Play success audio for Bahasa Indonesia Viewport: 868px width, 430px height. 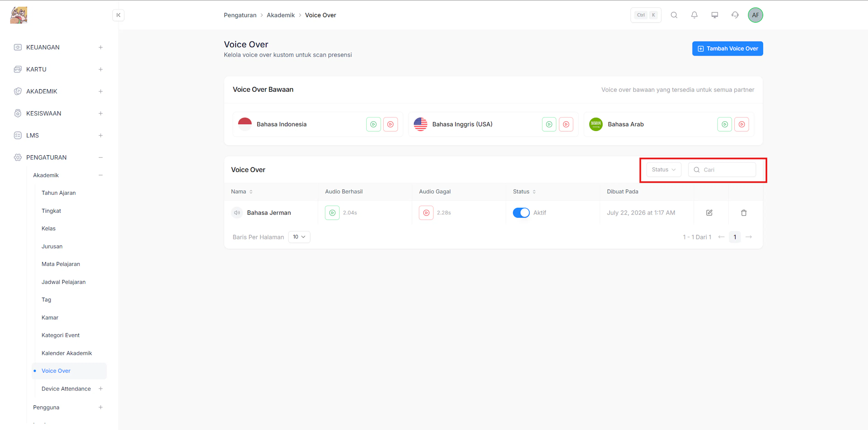pyautogui.click(x=373, y=124)
